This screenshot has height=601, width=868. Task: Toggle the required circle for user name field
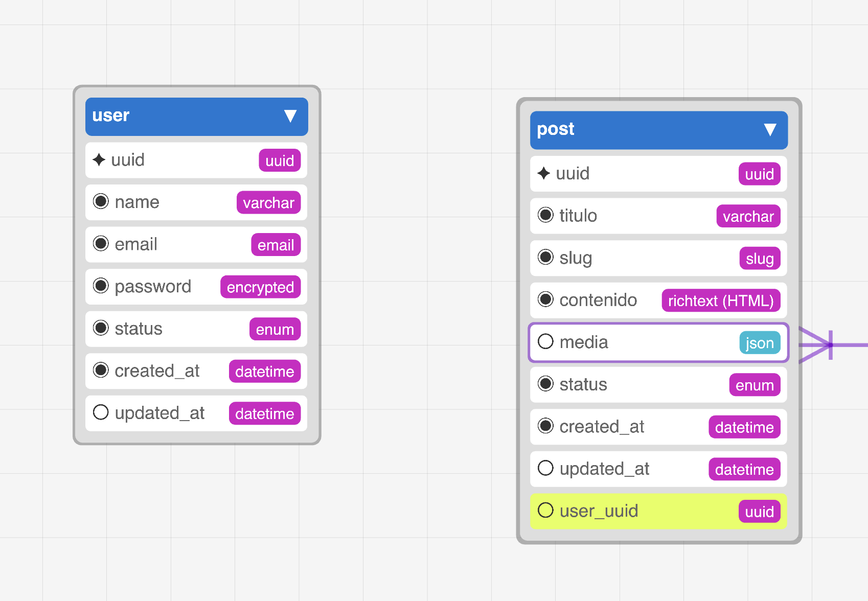point(101,202)
